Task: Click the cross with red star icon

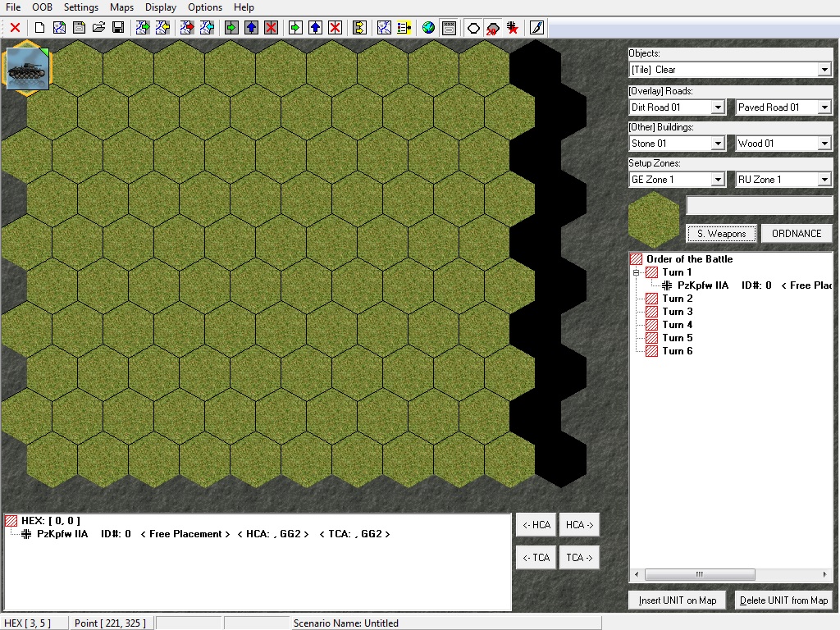Action: click(x=513, y=27)
